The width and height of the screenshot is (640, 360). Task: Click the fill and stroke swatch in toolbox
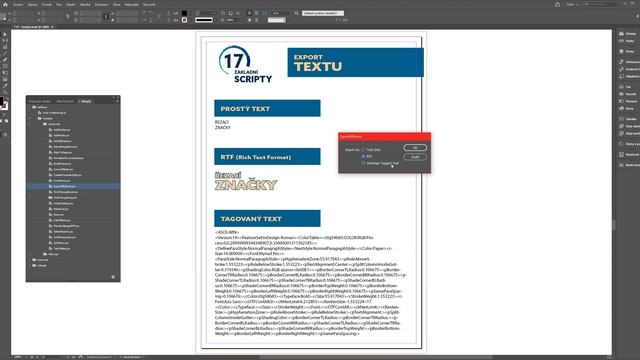tap(3, 104)
